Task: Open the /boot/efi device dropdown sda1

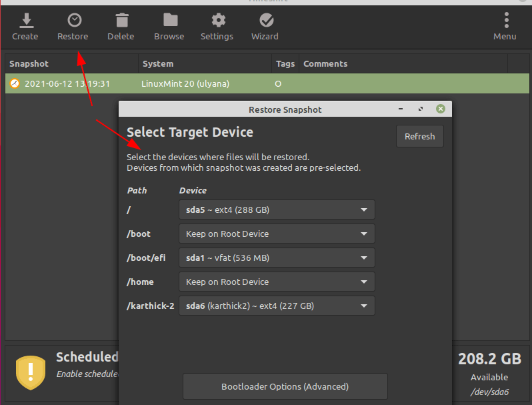Action: tap(277, 258)
